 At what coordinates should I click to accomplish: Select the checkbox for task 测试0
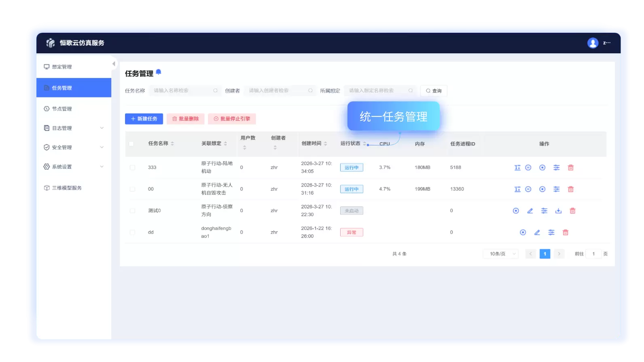132,211
